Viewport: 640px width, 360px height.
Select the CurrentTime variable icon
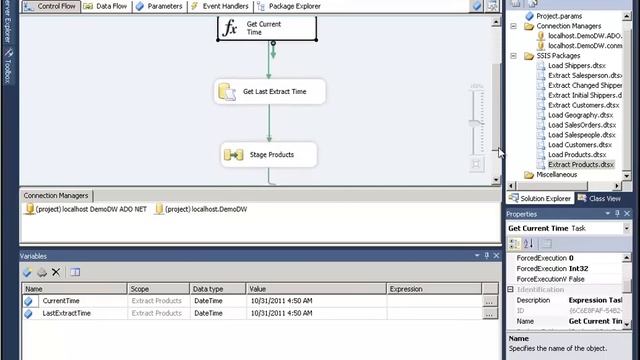coord(28,301)
